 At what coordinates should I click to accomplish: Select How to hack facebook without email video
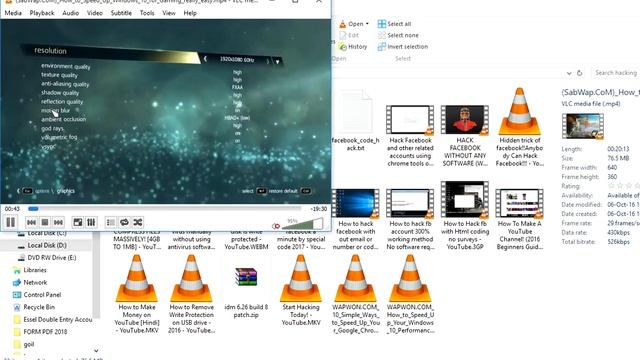click(356, 219)
